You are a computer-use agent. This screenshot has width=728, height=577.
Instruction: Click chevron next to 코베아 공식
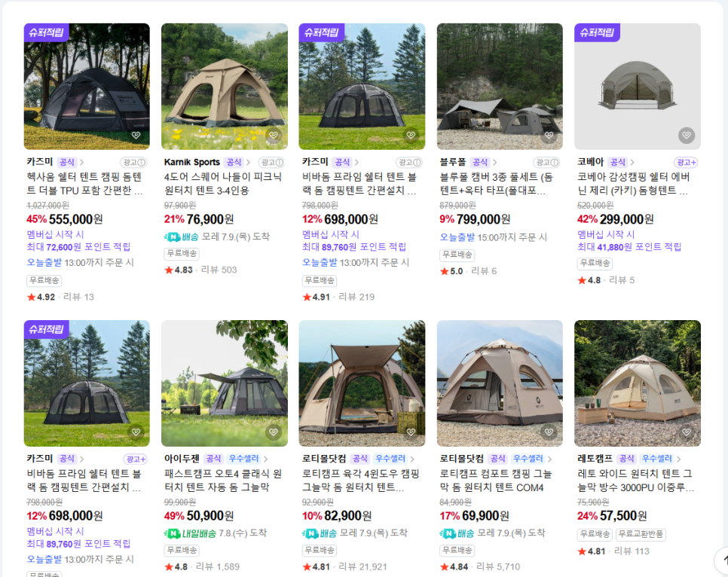[632, 163]
